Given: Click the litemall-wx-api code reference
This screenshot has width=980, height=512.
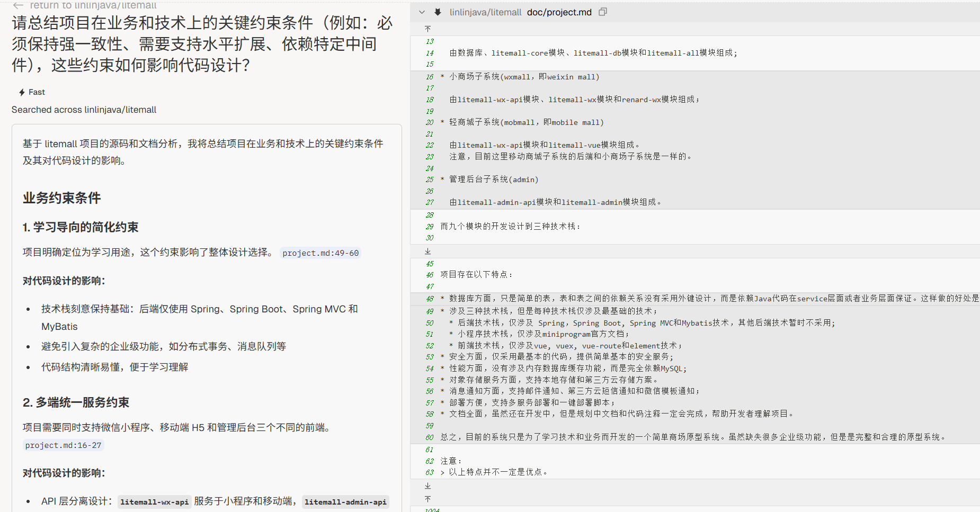Looking at the screenshot, I should pos(154,502).
